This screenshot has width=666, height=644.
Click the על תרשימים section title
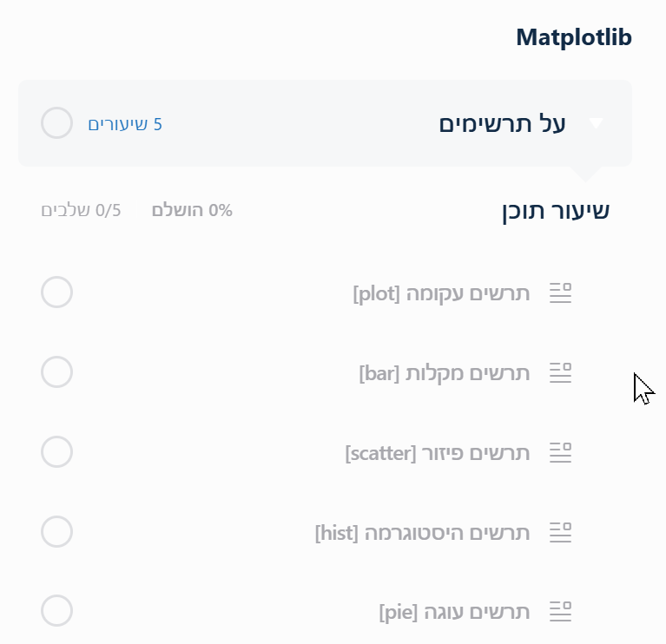(502, 124)
